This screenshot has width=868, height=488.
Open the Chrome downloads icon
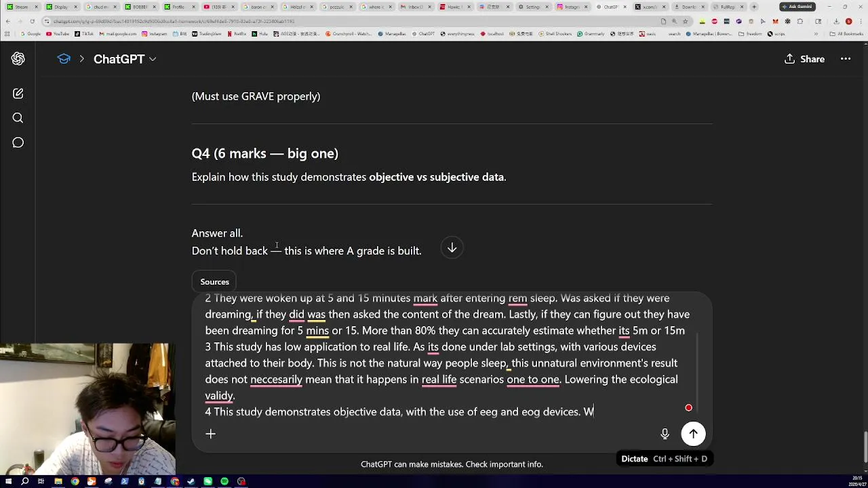tap(836, 22)
